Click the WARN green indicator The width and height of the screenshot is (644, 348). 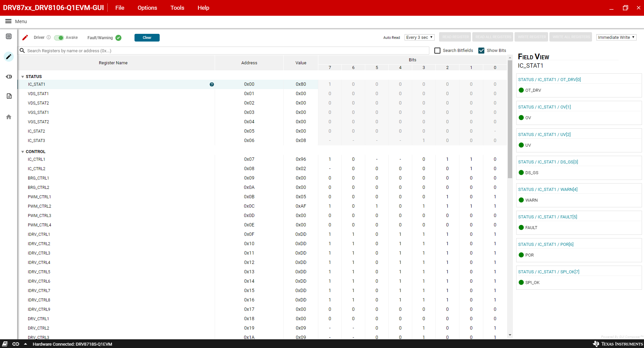pos(521,200)
